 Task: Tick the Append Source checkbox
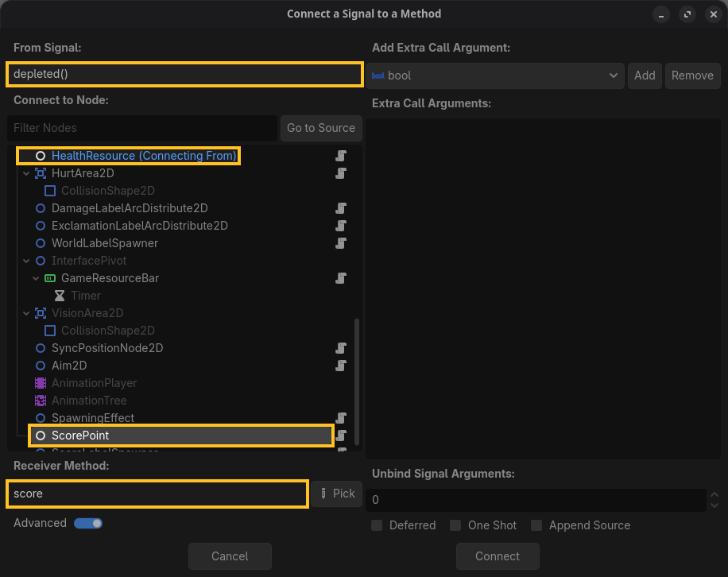point(536,525)
